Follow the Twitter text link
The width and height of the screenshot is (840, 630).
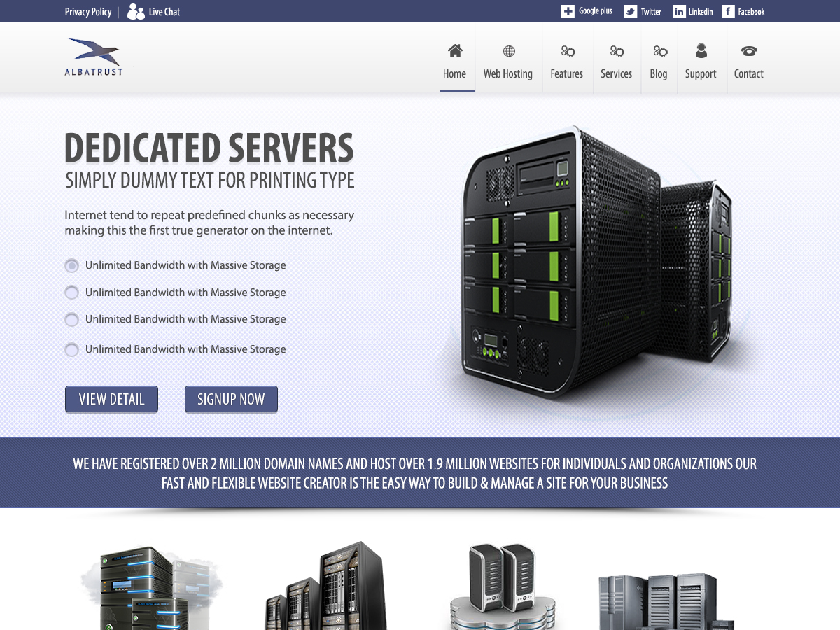tap(651, 11)
